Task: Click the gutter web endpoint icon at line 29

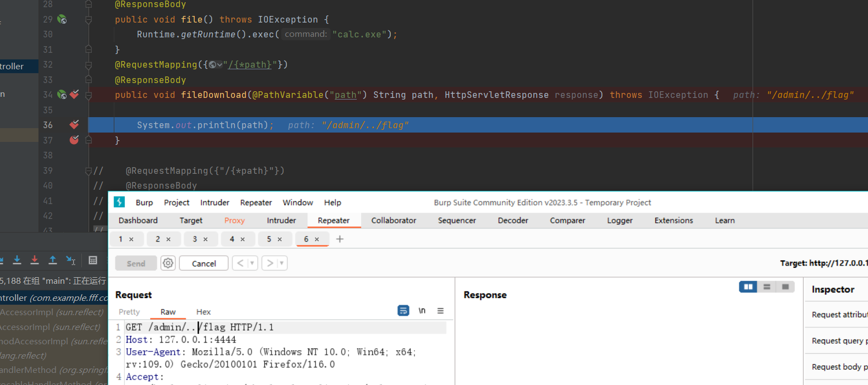Action: [x=62, y=19]
